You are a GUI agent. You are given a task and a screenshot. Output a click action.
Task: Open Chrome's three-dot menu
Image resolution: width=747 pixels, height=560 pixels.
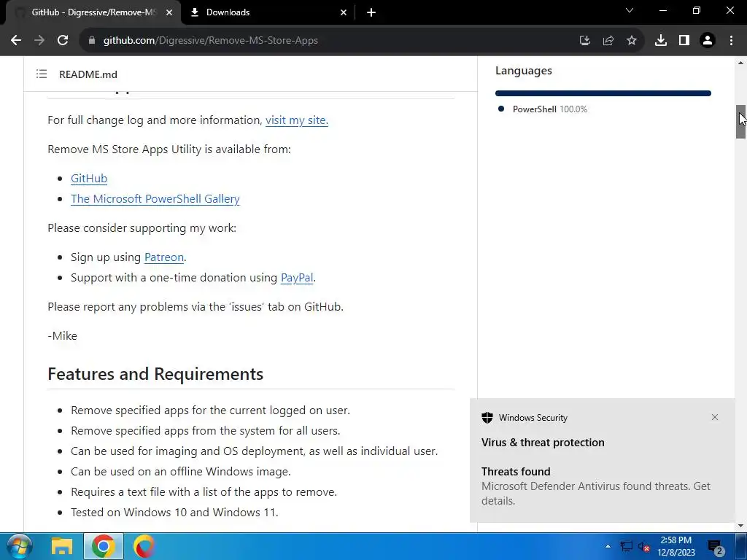coord(731,41)
